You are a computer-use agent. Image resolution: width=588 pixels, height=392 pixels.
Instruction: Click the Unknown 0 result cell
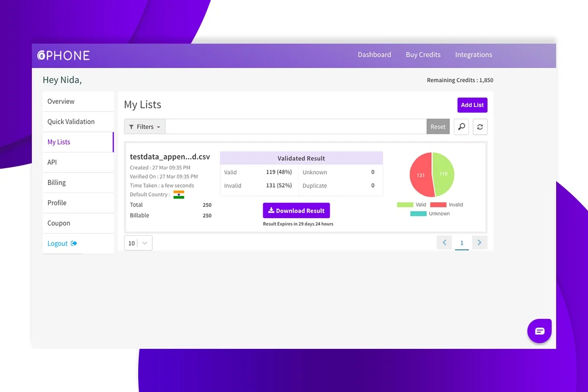tap(339, 172)
